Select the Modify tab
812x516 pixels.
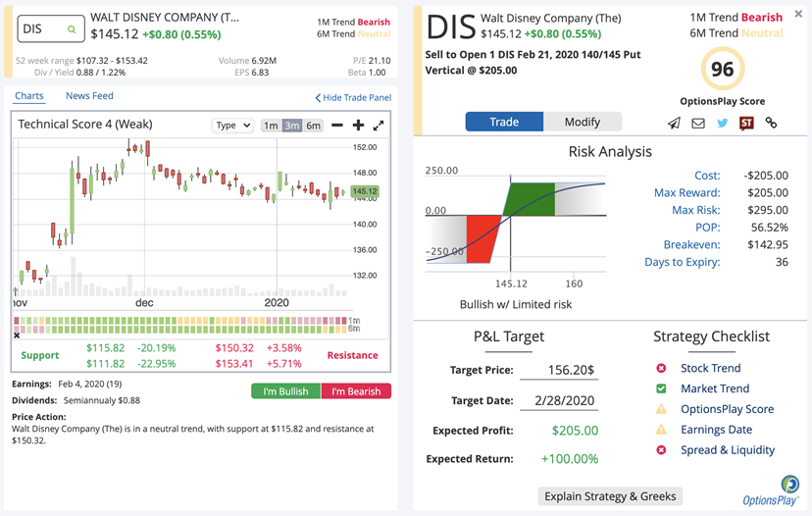click(x=583, y=122)
